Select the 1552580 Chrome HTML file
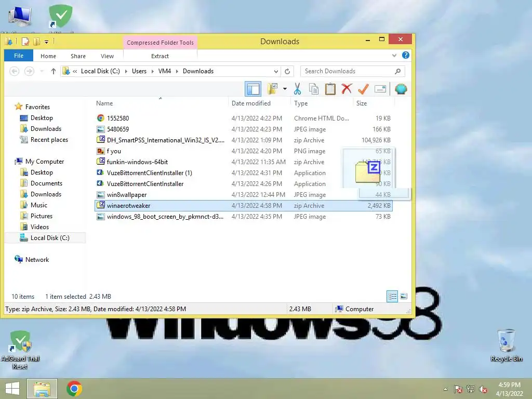 [244, 118]
